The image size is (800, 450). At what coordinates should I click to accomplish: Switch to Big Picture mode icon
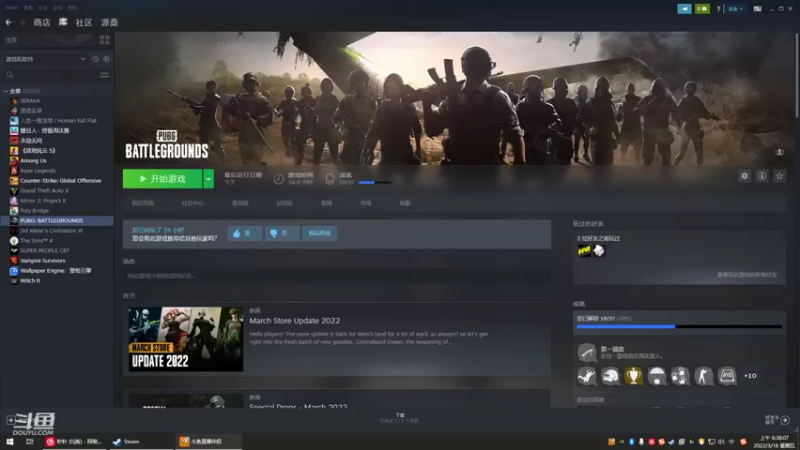coord(758,9)
